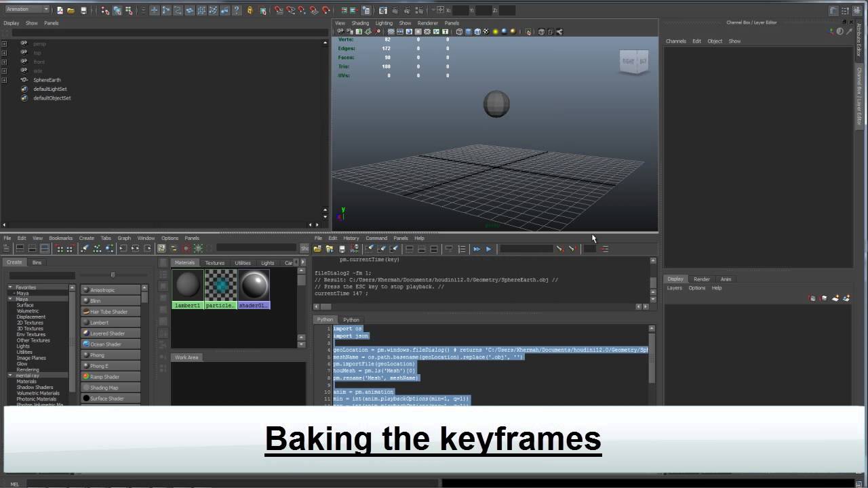The image size is (868, 488).
Task: Open the Script Editor History menu
Action: click(351, 238)
